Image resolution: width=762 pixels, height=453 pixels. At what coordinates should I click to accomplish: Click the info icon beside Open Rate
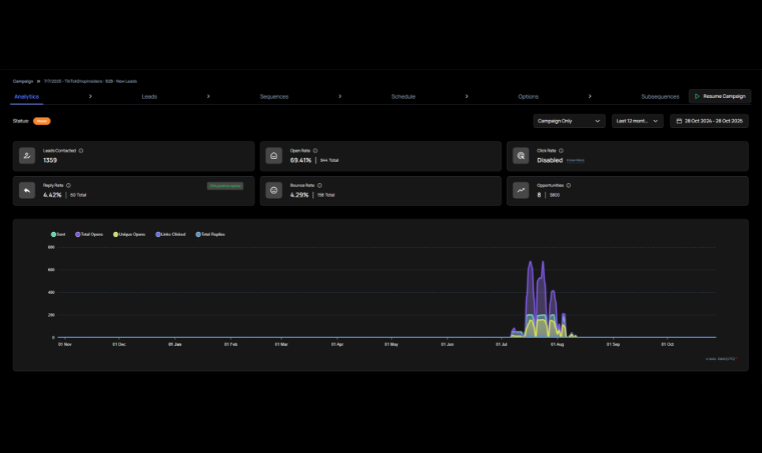coord(315,151)
